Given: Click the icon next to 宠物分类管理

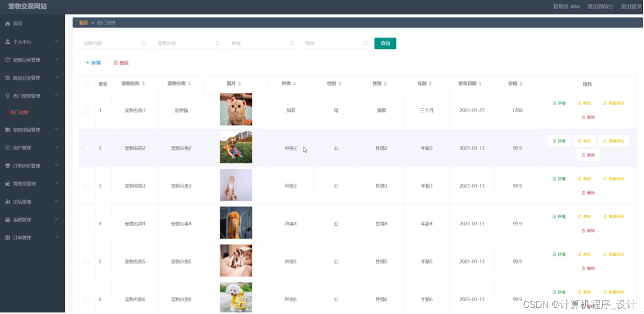Looking at the screenshot, I should pos(8,60).
